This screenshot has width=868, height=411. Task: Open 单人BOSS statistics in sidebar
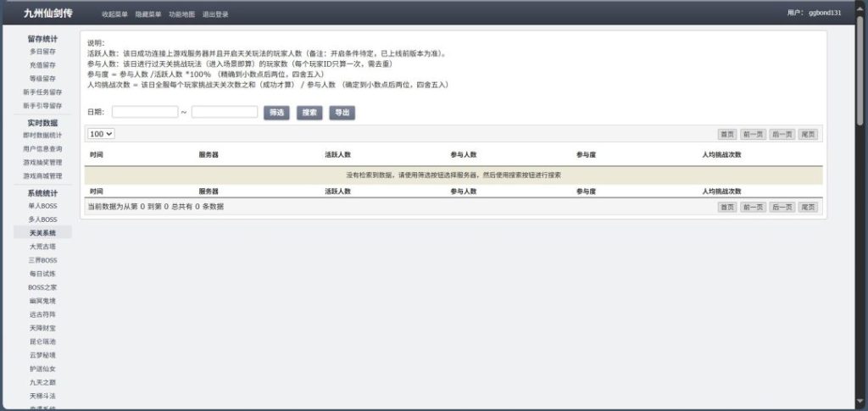coord(42,206)
